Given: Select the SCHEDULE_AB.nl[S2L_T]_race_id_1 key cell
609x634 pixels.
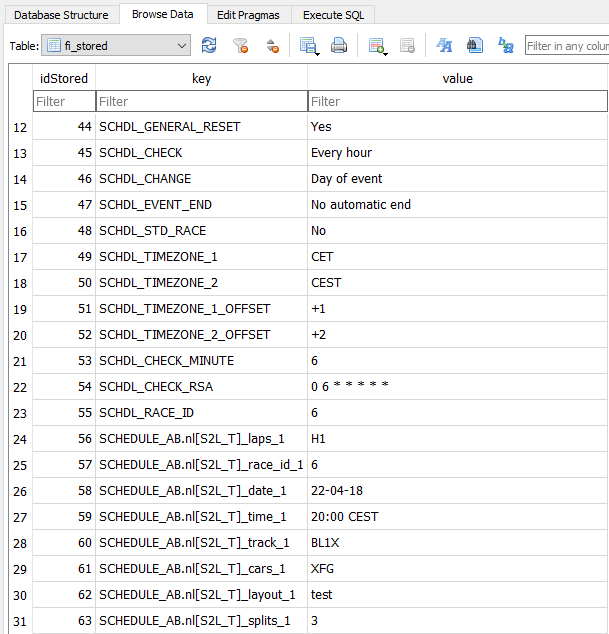Looking at the screenshot, I should (x=201, y=465).
